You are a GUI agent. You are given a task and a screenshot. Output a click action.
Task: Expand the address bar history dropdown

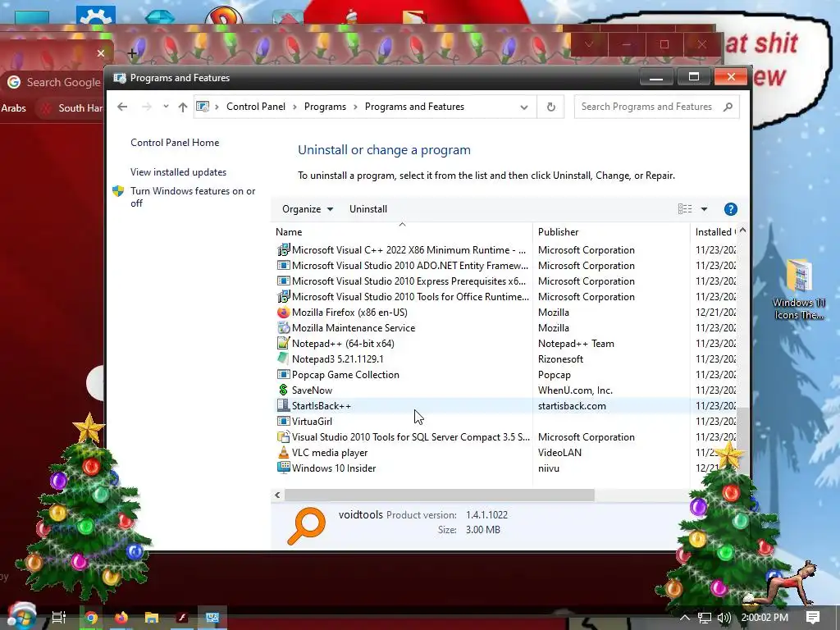click(524, 107)
